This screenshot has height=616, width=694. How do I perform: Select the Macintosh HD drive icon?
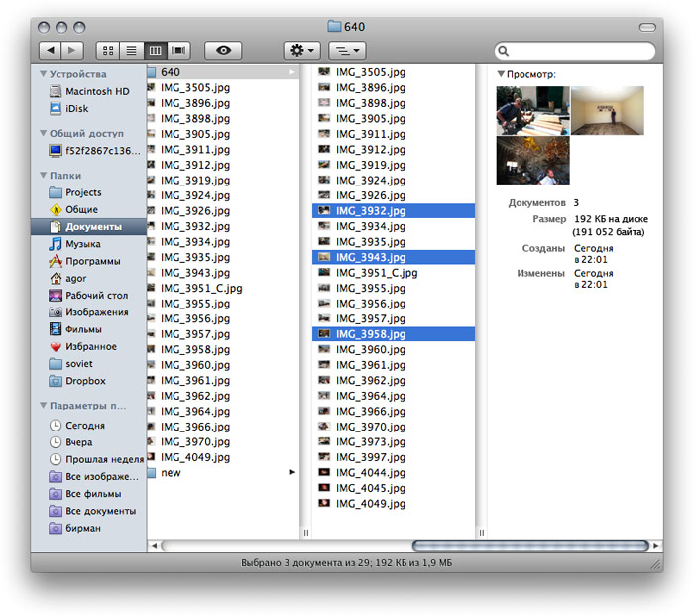coord(56,91)
